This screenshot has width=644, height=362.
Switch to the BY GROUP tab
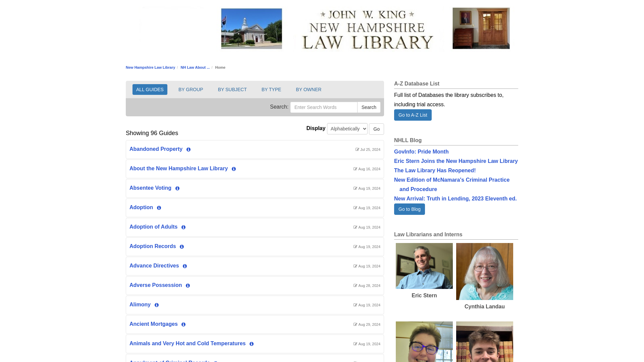coord(191,89)
